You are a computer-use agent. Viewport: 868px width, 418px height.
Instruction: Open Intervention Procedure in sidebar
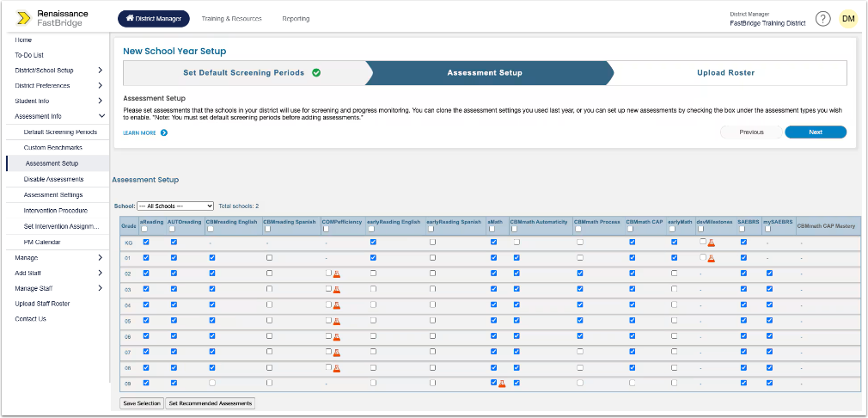55,211
